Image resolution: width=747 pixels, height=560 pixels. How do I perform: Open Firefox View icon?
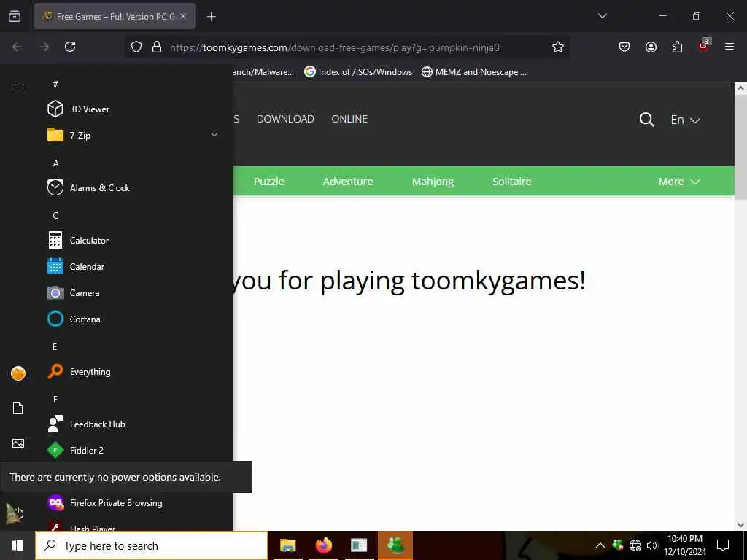click(x=15, y=16)
